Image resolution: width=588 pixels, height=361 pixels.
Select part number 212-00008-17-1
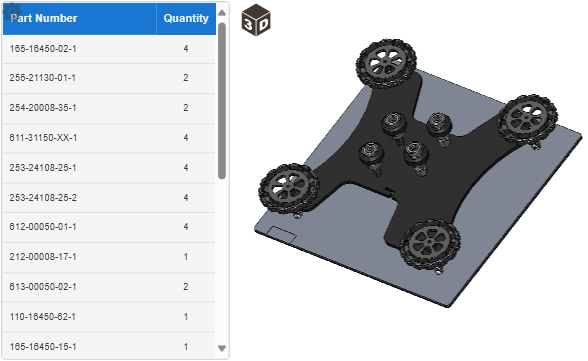coord(43,257)
